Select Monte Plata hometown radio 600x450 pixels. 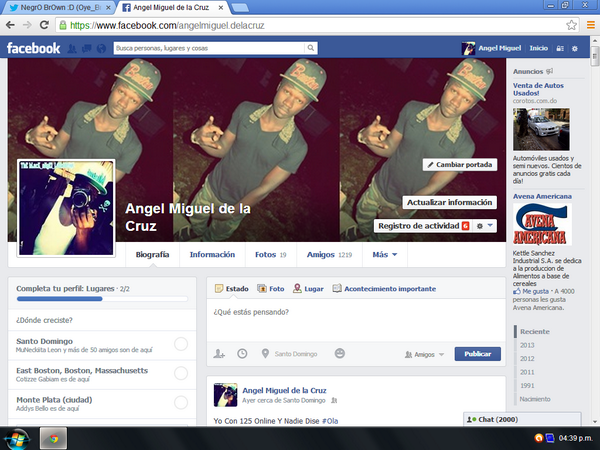click(181, 402)
